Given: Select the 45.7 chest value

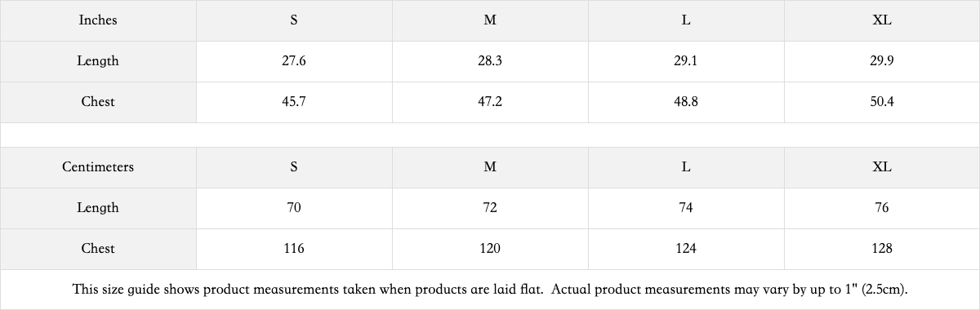Looking at the screenshot, I should [294, 102].
